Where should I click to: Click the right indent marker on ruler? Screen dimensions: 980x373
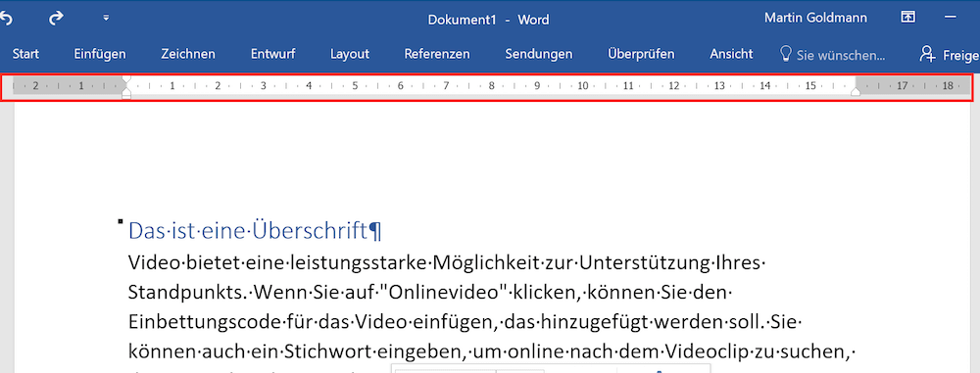click(856, 92)
